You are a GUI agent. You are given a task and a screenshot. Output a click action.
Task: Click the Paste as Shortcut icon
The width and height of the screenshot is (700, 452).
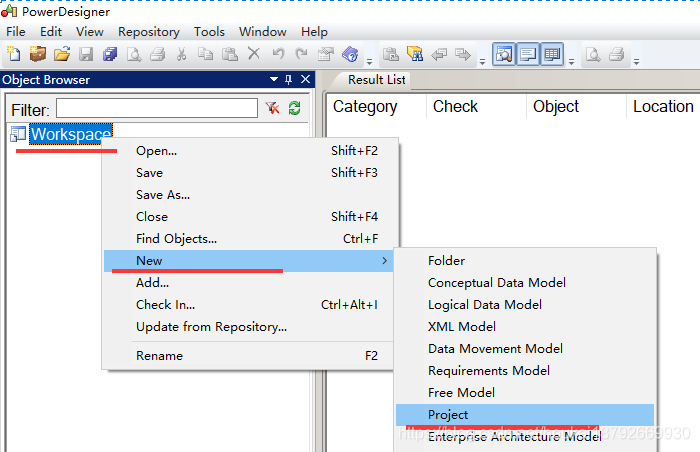[391, 54]
